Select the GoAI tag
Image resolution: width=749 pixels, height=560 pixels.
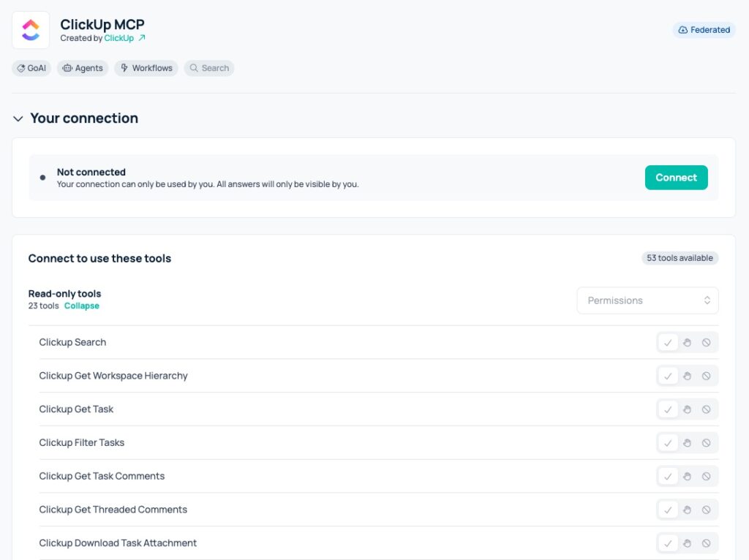(31, 68)
